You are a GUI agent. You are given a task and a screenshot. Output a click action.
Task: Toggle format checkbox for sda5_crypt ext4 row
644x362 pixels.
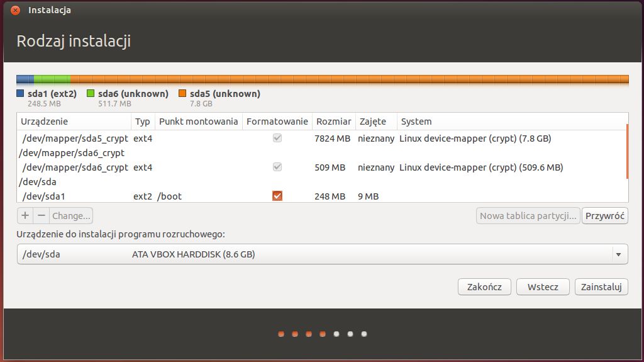point(277,139)
